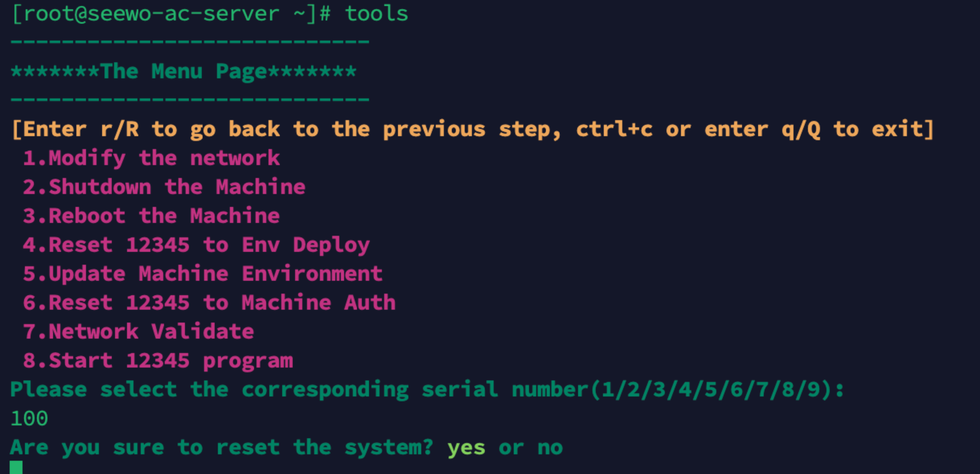The height and width of the screenshot is (474, 980).
Task: Click 'Update Machine Environment' menu entry
Action: (x=203, y=274)
